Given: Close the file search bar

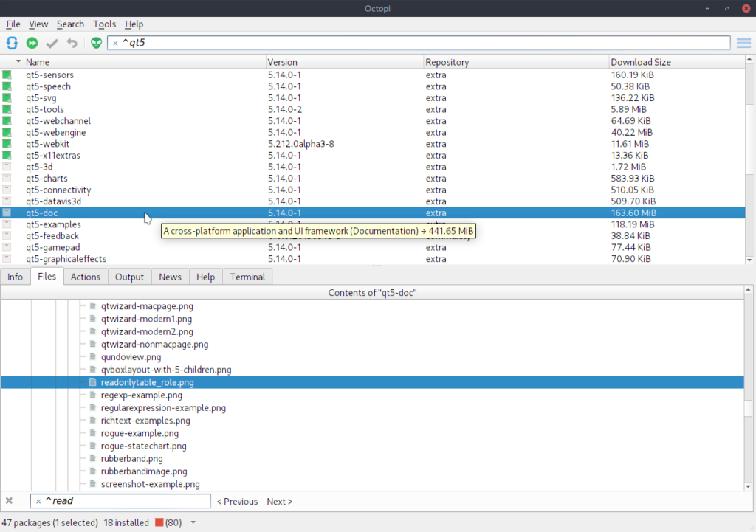Looking at the screenshot, I should (x=9, y=501).
